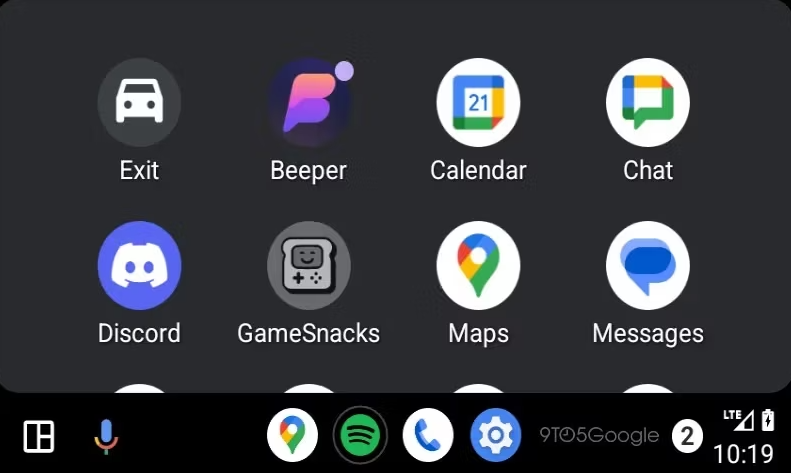Switch to the split-screen dashboard layout
This screenshot has height=473, width=791.
coord(39,436)
